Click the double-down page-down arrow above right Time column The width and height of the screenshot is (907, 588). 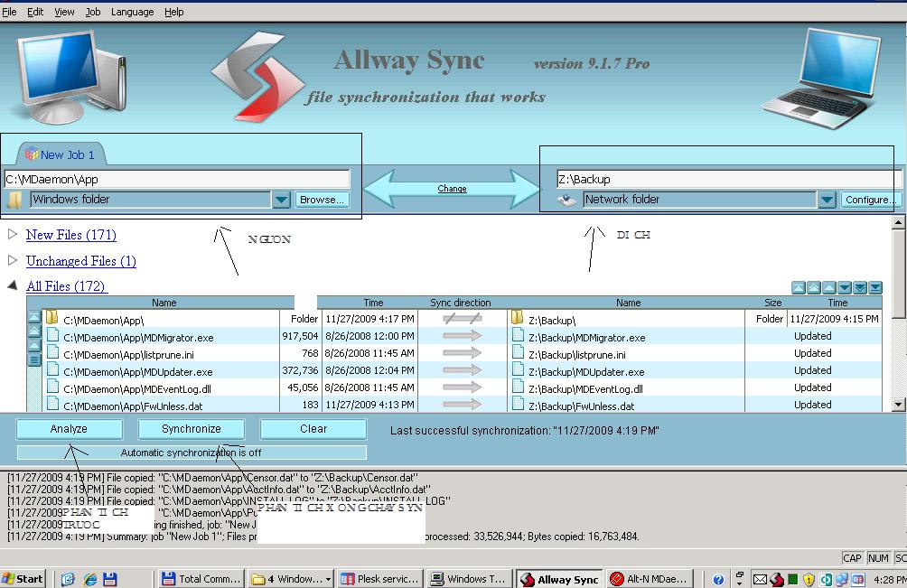[x=860, y=287]
